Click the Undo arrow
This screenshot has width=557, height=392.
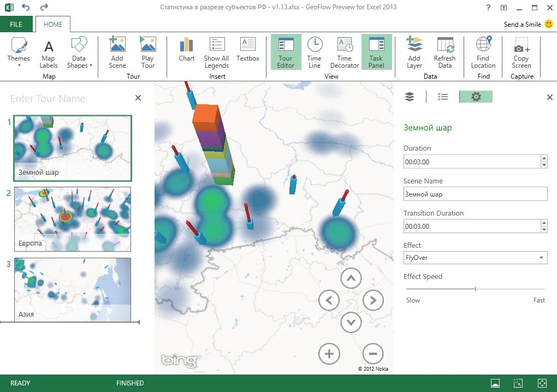(x=26, y=7)
